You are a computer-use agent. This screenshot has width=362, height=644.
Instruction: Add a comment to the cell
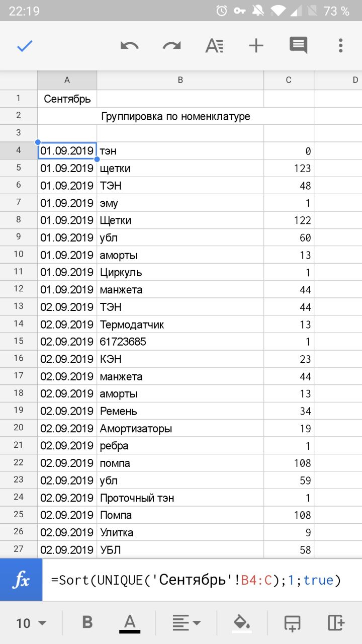[298, 46]
